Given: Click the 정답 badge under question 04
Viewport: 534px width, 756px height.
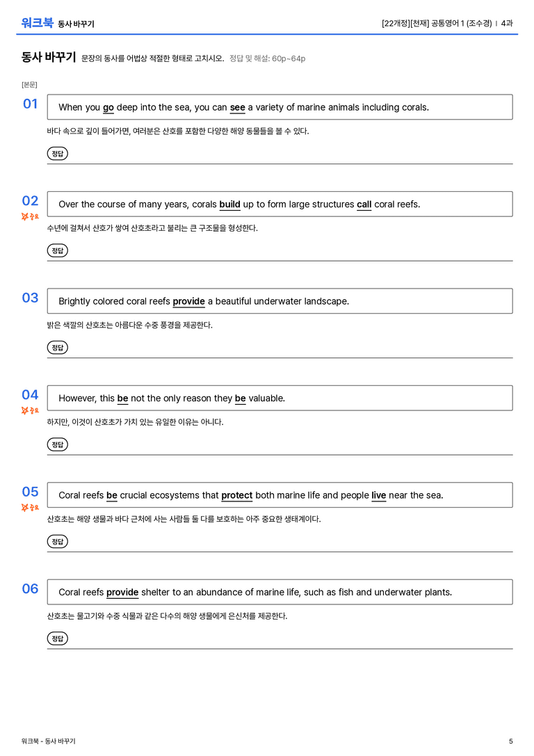Looking at the screenshot, I should [57, 444].
